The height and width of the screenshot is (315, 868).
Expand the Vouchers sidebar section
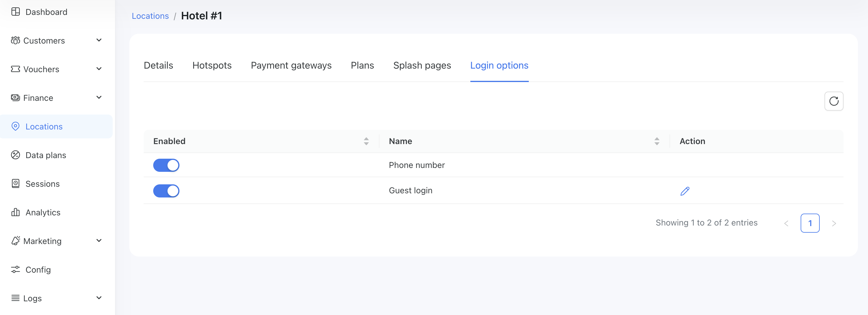[x=99, y=69]
